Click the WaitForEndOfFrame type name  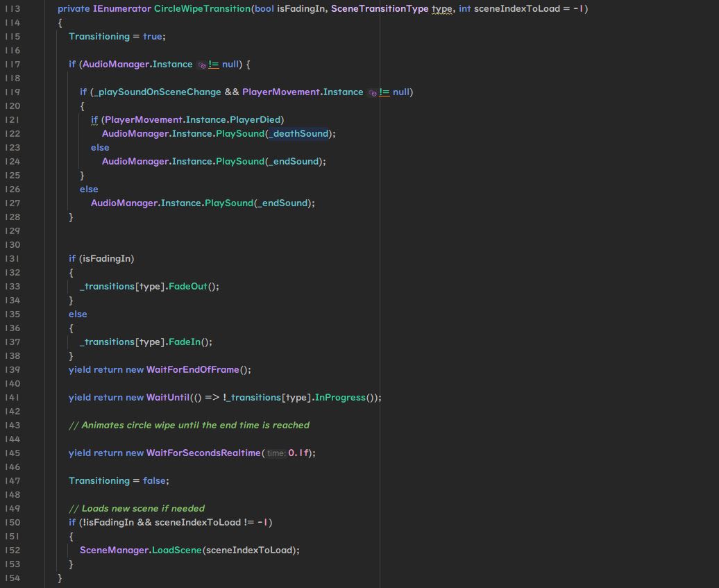click(192, 370)
